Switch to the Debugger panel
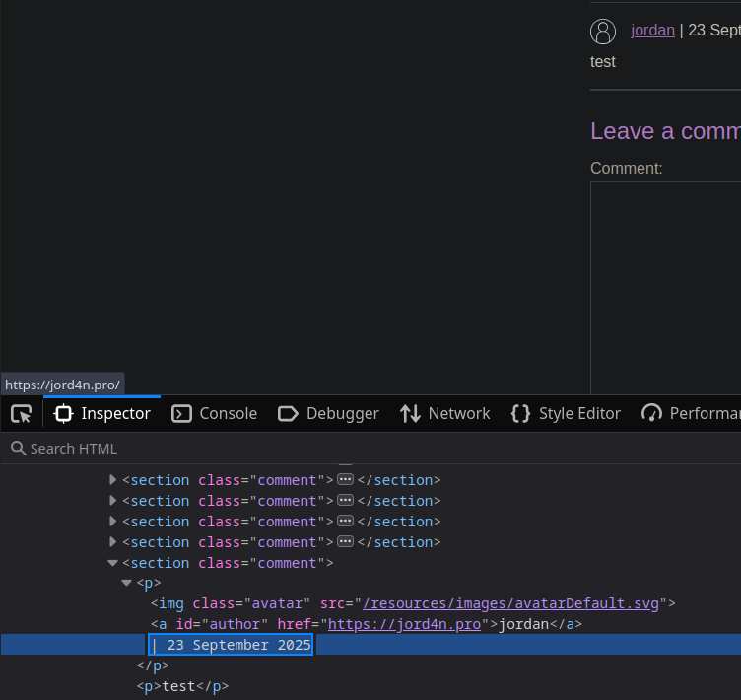The width and height of the screenshot is (741, 700). [x=329, y=414]
